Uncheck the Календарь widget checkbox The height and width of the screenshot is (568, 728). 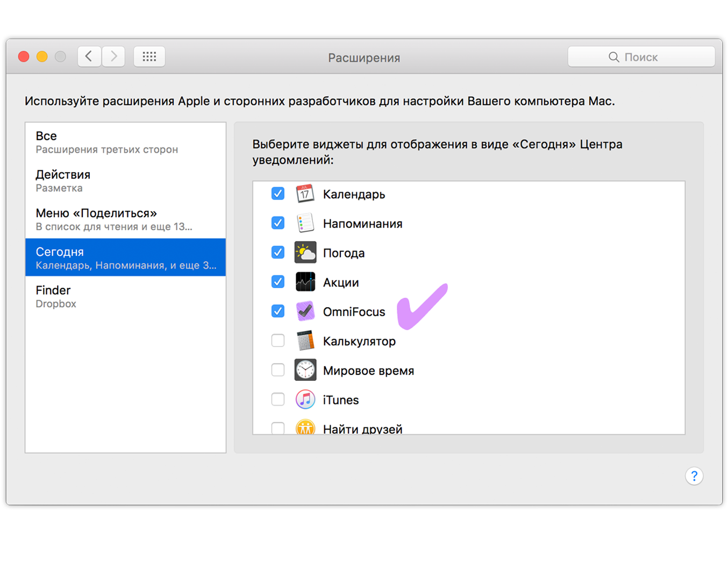pyautogui.click(x=278, y=194)
